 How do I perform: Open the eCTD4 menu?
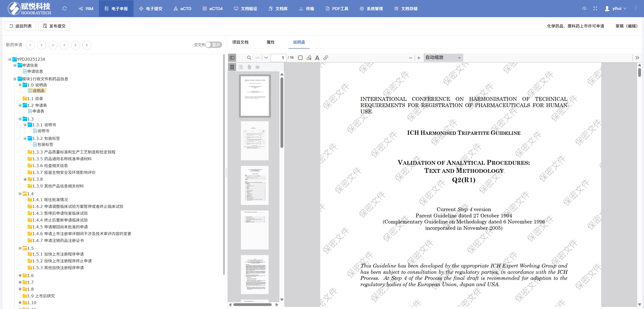(x=213, y=9)
